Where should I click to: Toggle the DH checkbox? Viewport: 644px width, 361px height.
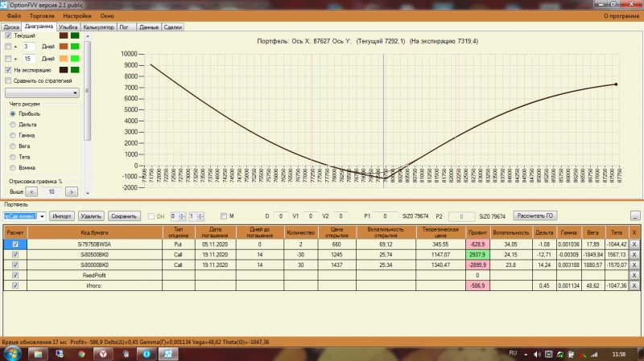click(x=151, y=216)
